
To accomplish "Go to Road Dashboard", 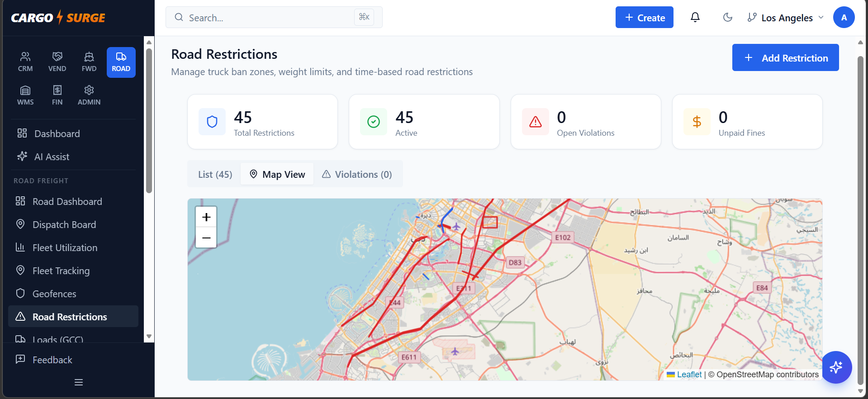I will [x=73, y=201].
